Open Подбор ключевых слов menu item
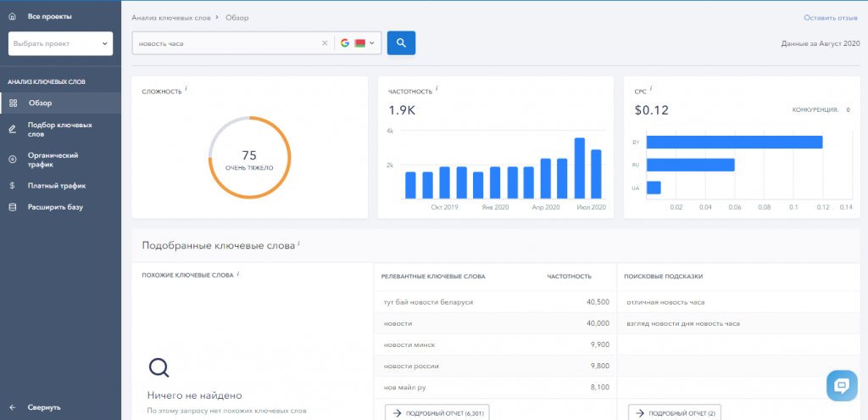Image resolution: width=868 pixels, height=420 pixels. pyautogui.click(x=59, y=129)
